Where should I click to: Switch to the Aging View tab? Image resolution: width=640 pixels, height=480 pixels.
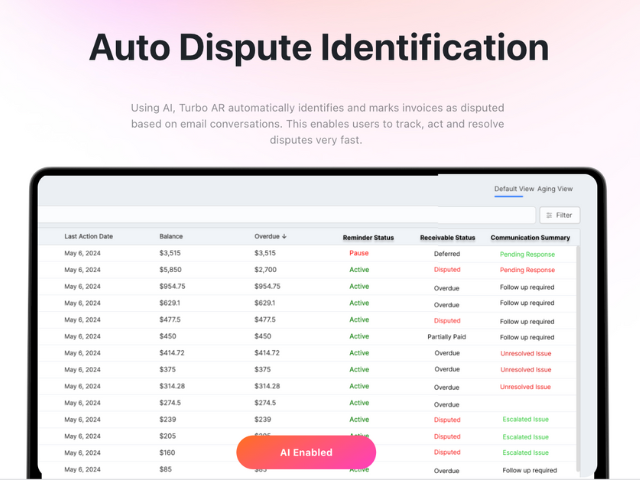[555, 189]
